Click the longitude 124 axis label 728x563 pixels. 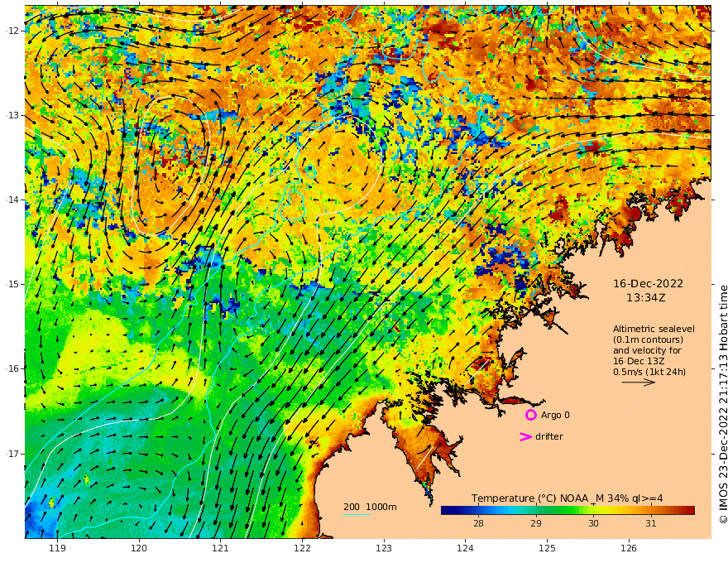(466, 548)
